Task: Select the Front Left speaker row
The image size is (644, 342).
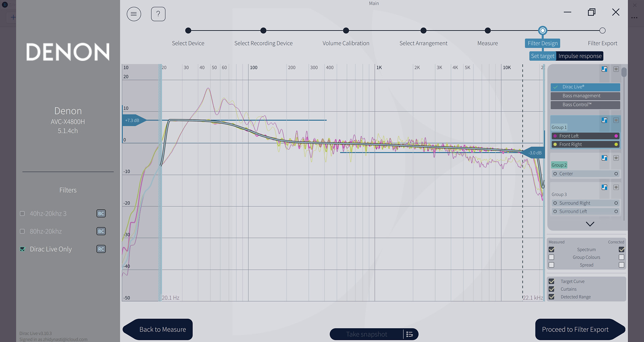Action: click(585, 136)
